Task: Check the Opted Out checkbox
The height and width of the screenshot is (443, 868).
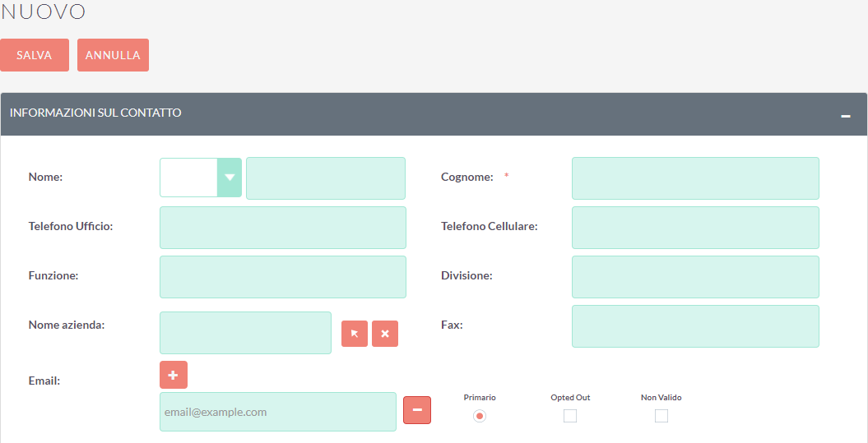Action: pos(570,416)
